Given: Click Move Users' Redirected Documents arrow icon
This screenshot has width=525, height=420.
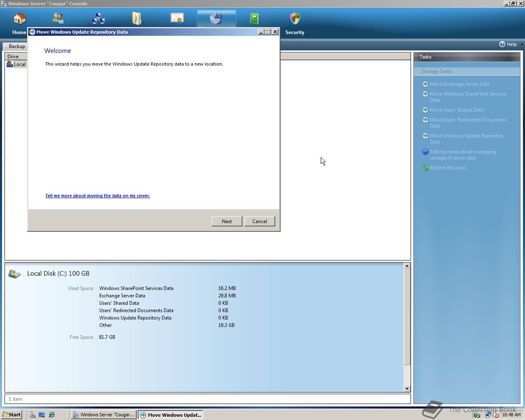Looking at the screenshot, I should [x=425, y=120].
